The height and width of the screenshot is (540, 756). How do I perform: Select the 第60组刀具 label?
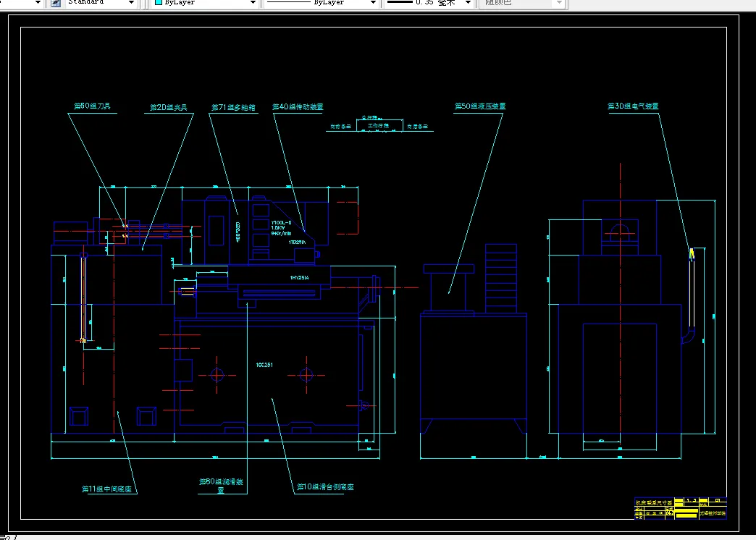coord(92,106)
